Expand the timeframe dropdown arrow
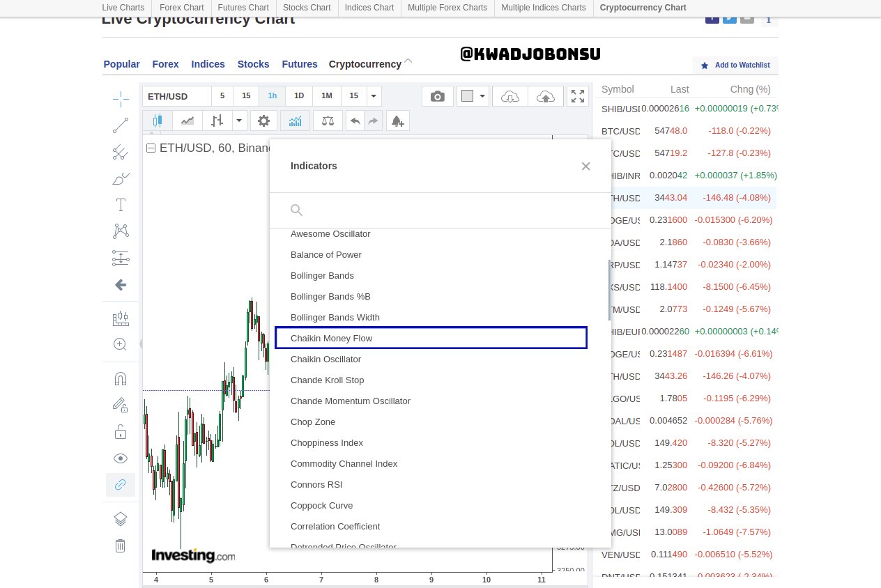The image size is (881, 588). pos(374,96)
